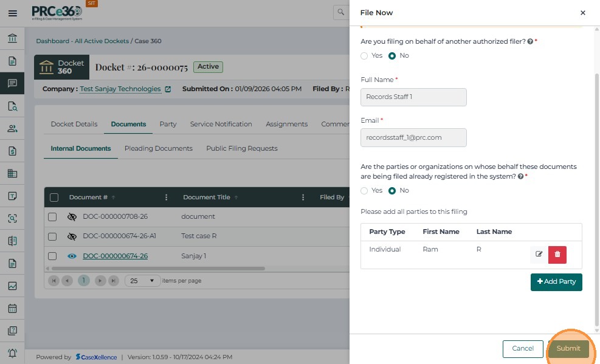The width and height of the screenshot is (600, 364).
Task: Open the items per page dropdown
Action: pos(142,281)
